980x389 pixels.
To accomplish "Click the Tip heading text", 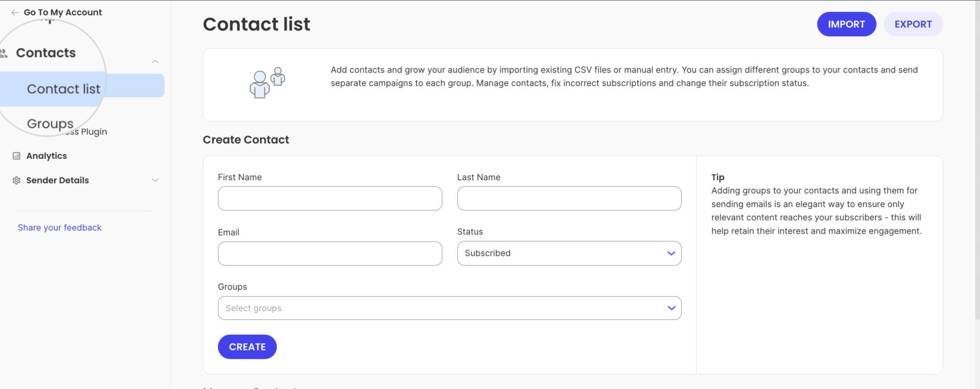I will tap(717, 177).
